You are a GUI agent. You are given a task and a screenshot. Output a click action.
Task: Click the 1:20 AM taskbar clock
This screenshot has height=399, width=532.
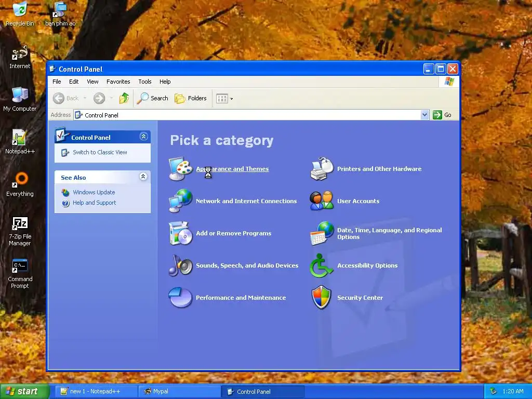tap(513, 391)
